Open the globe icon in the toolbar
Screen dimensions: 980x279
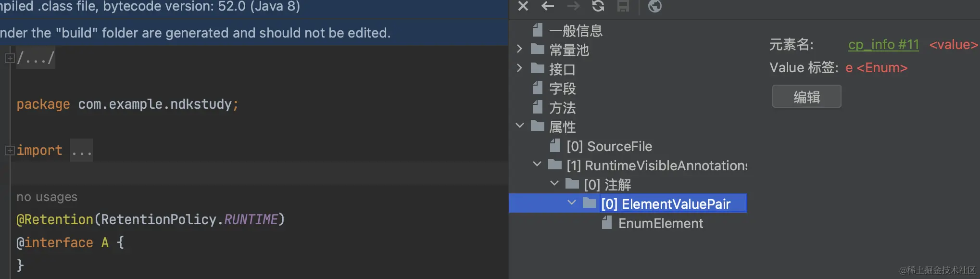pos(654,7)
